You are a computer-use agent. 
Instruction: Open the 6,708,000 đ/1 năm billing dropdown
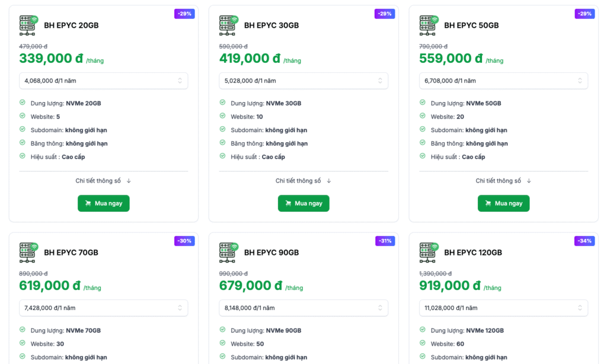[x=503, y=81]
